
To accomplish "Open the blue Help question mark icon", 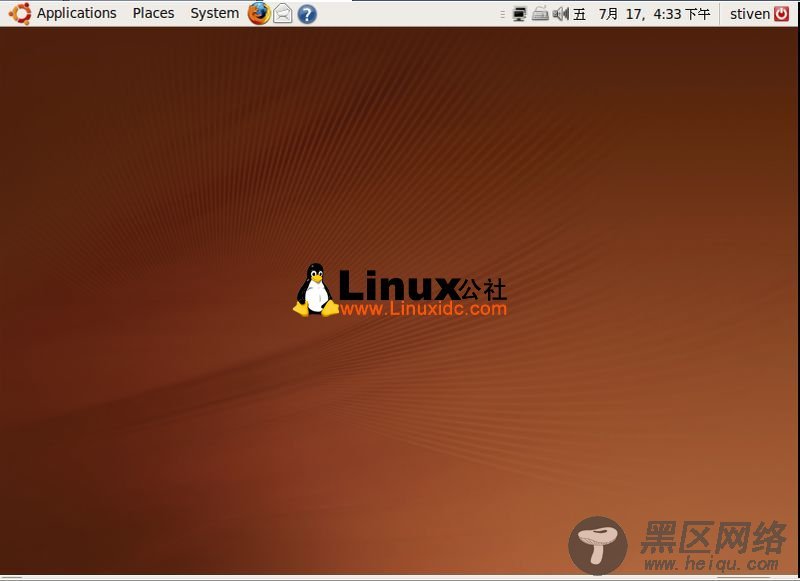I will click(307, 14).
